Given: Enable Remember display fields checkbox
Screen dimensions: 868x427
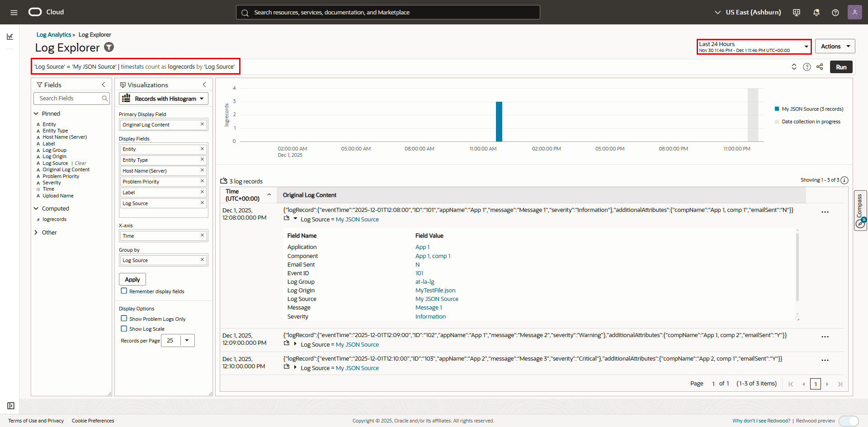Looking at the screenshot, I should pyautogui.click(x=124, y=291).
